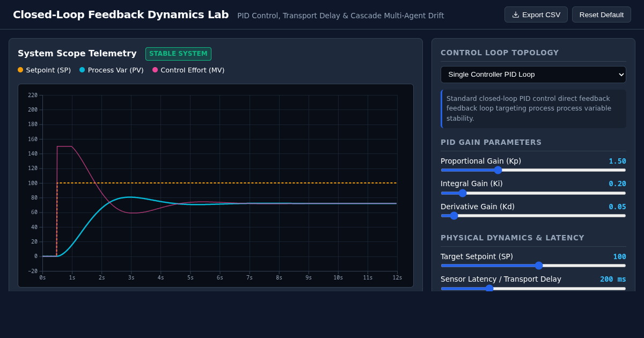Viewport: 644px width, 338px height.
Task: Reset parameters with Reset Default button
Action: 601,14
